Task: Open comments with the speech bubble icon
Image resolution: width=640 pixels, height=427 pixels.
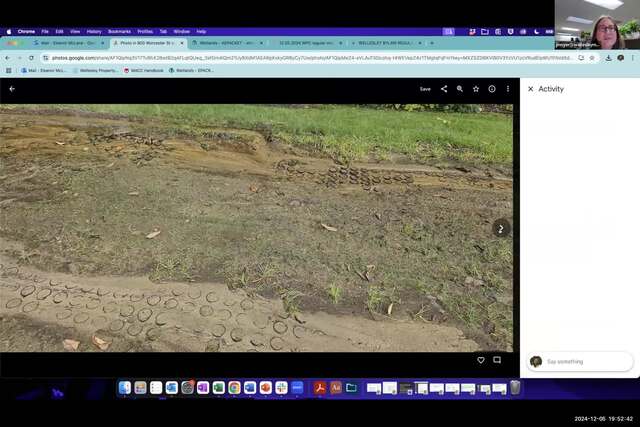Action: [x=497, y=360]
